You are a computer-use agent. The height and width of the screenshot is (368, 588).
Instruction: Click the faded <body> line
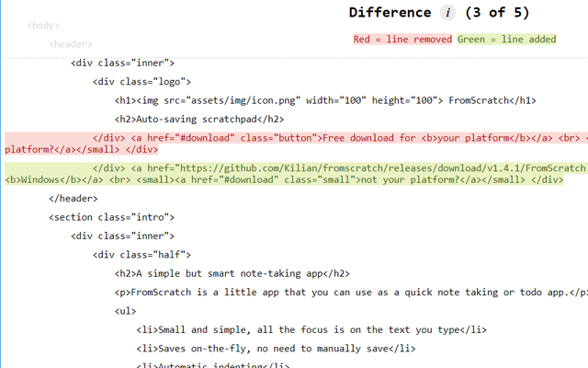43,26
